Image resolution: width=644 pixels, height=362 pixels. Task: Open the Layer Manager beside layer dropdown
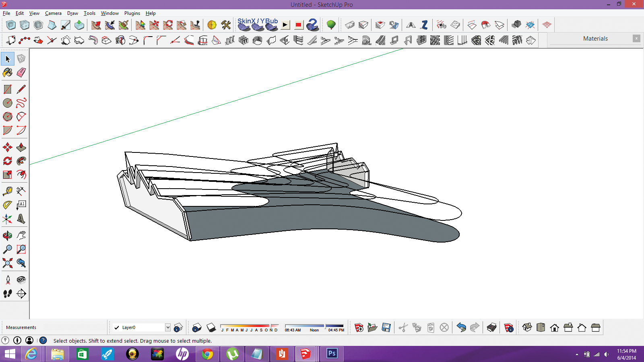(178, 328)
